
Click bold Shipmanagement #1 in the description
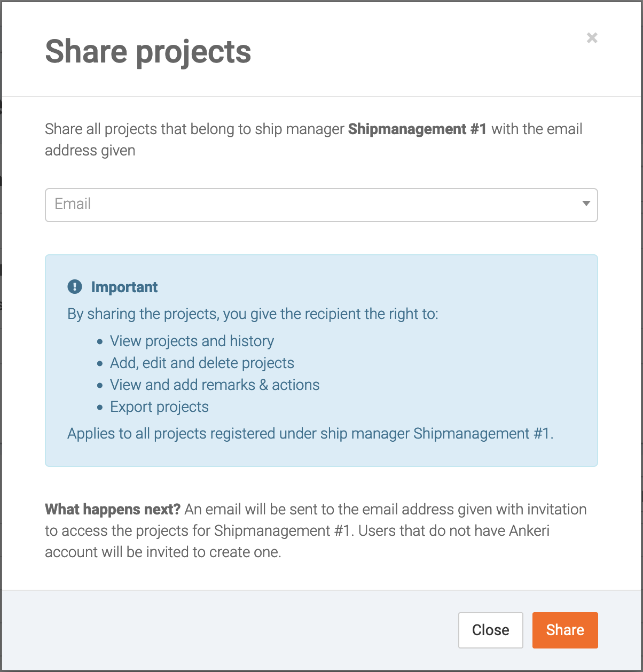[x=417, y=129]
